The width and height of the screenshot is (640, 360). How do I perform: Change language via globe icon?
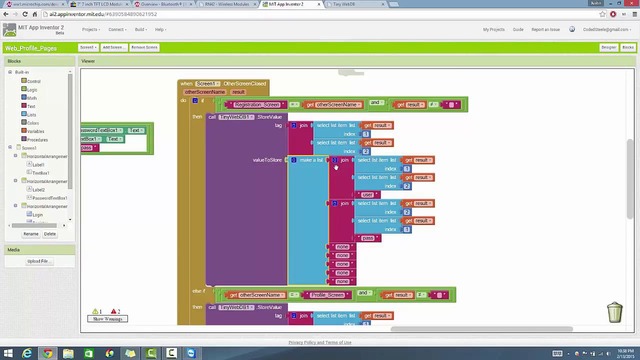[572, 29]
